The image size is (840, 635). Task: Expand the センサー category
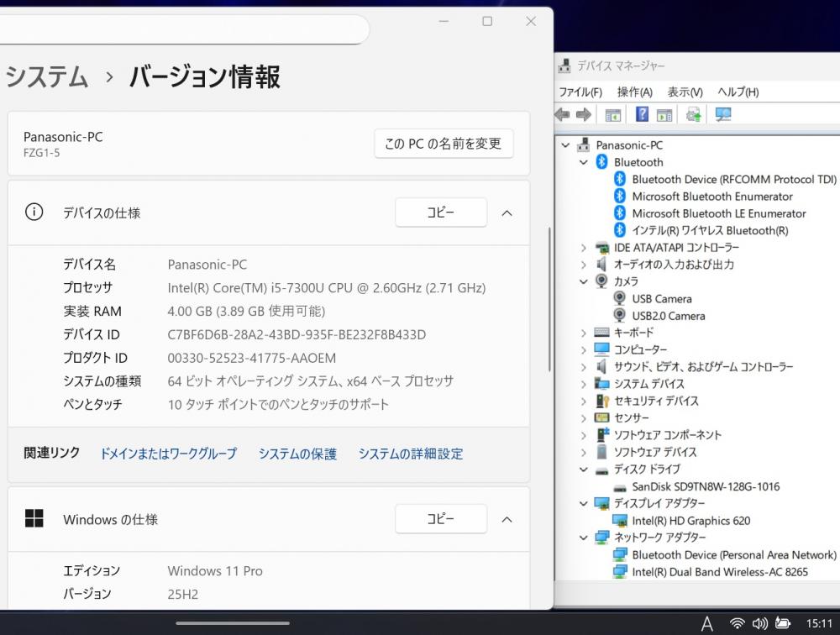(x=584, y=417)
